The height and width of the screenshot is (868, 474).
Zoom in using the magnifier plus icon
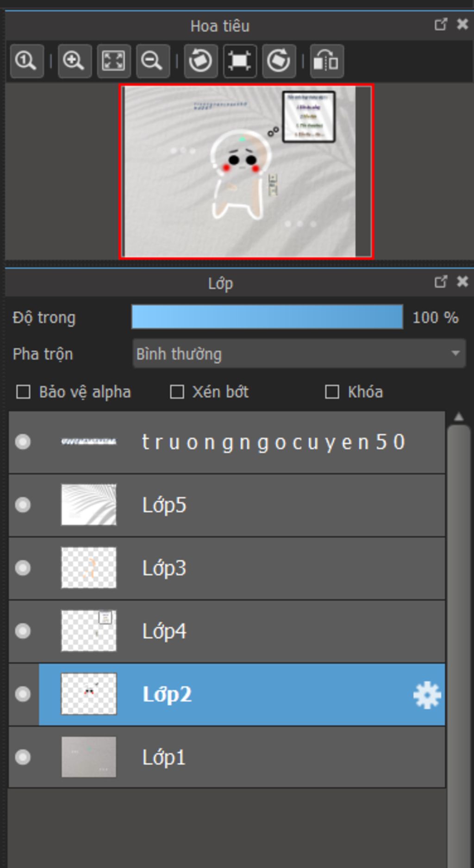pos(75,61)
